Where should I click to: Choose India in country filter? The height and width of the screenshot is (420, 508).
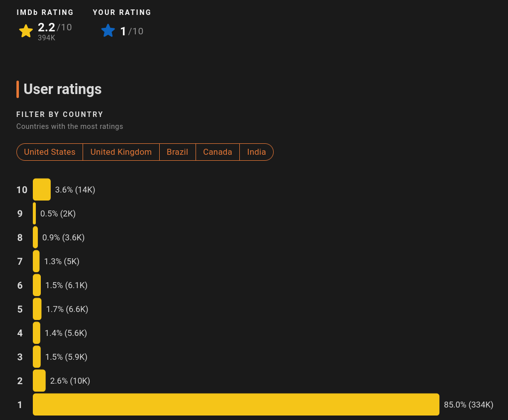coord(256,152)
